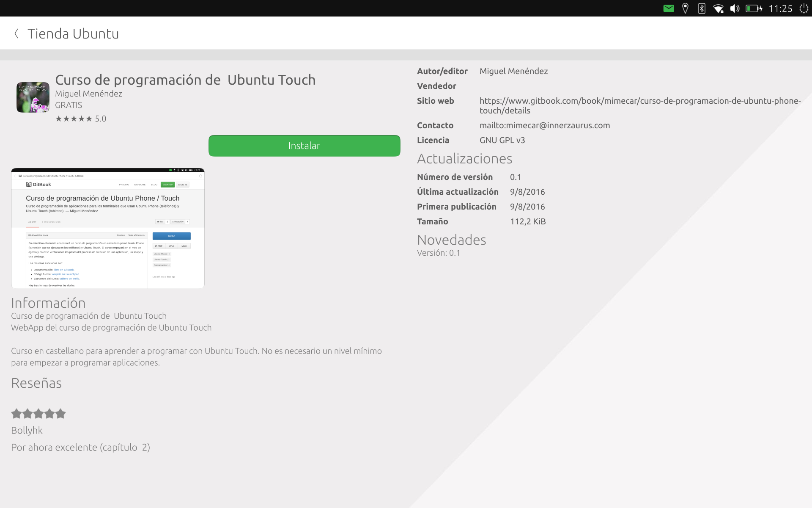The image size is (812, 508).
Task: Click the GRATIS price label
Action: 69,105
